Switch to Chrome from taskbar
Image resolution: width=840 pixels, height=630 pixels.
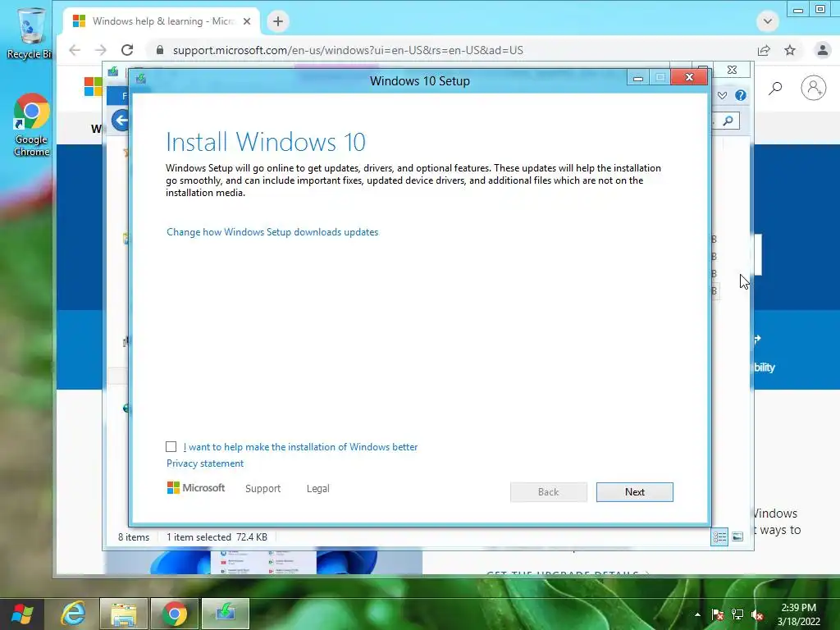coord(175,614)
